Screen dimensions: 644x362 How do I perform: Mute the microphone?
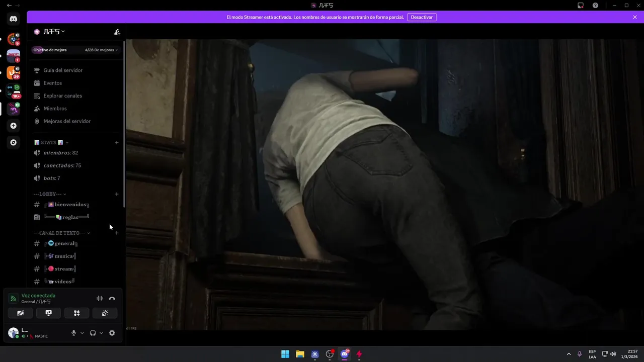click(74, 333)
